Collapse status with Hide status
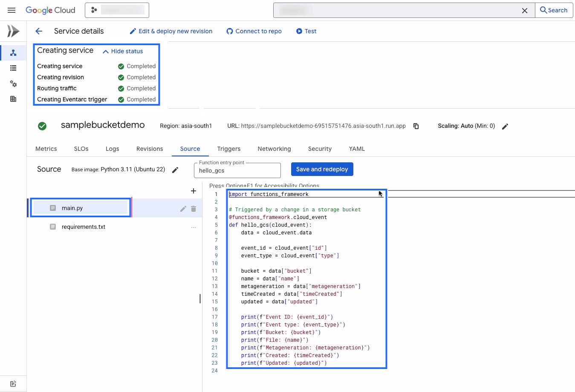The height and width of the screenshot is (392, 575). 123,51
